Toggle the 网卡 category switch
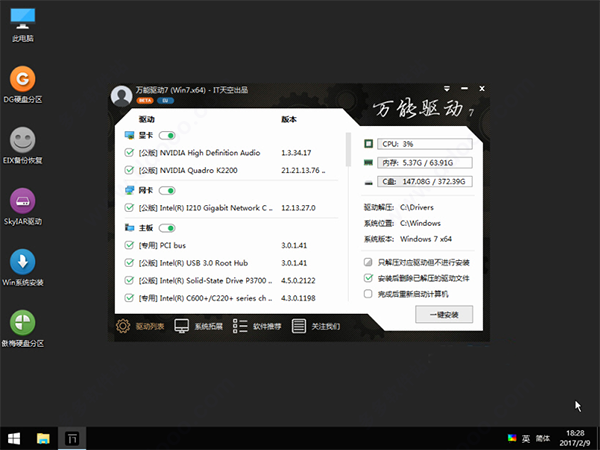Viewport: 600px width, 450px height. [x=167, y=190]
